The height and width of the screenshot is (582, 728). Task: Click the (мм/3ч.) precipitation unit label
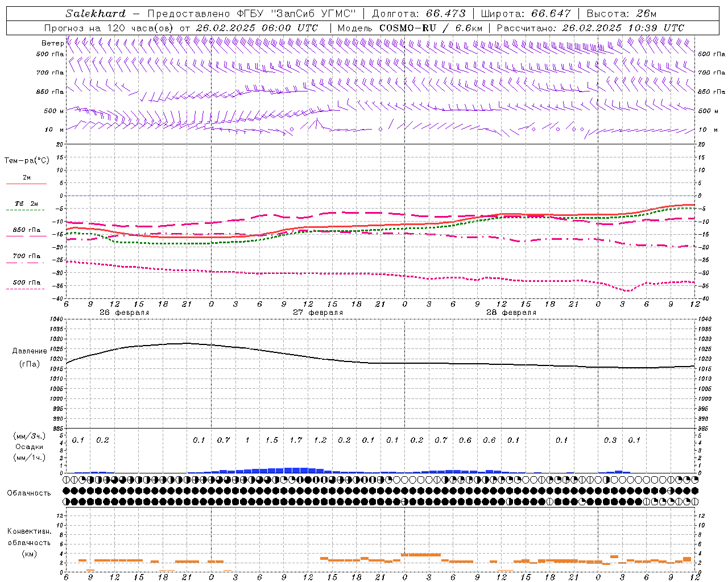click(x=30, y=436)
